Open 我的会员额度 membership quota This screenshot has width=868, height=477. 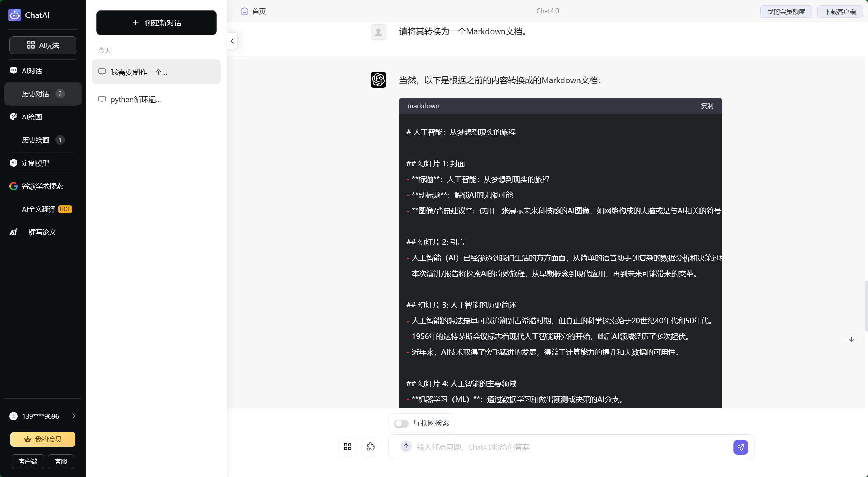click(786, 11)
